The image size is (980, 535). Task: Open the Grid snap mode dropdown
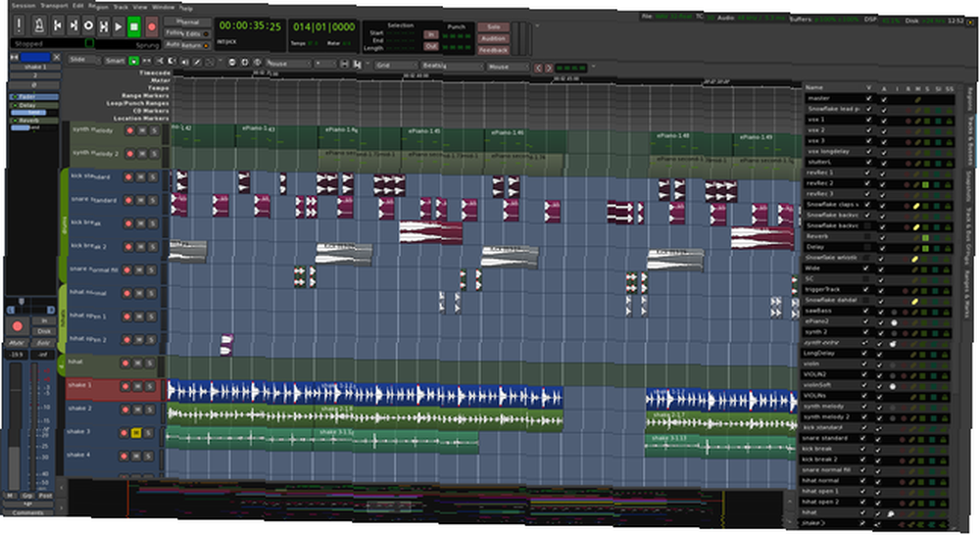pyautogui.click(x=396, y=65)
